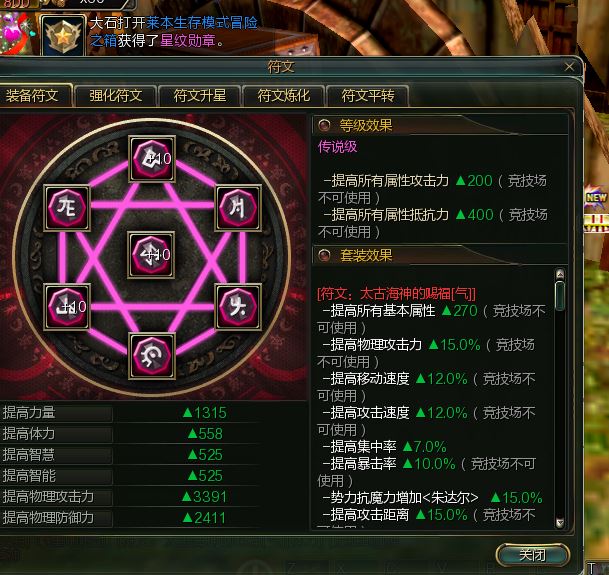The height and width of the screenshot is (575, 609).
Task: Close the 符文 window with X
Action: (x=569, y=67)
